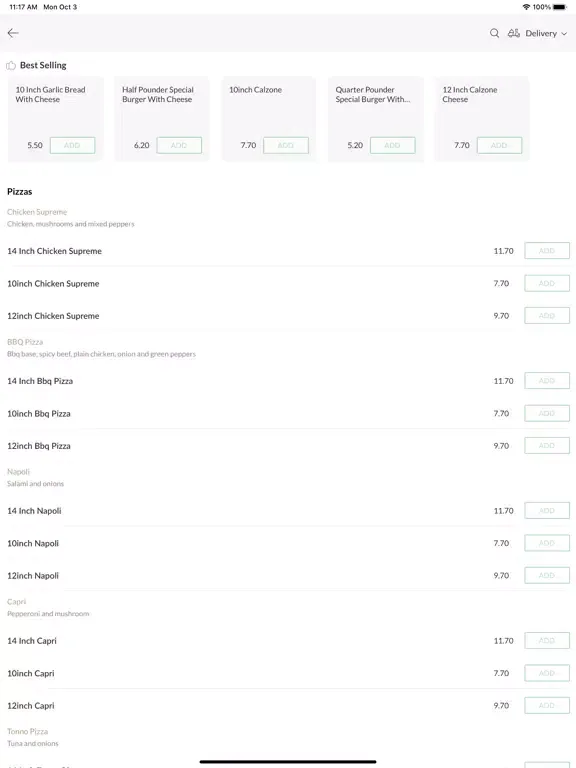Add 14 Inch Capri to order
Viewport: 576px width, 768px height.
(547, 641)
